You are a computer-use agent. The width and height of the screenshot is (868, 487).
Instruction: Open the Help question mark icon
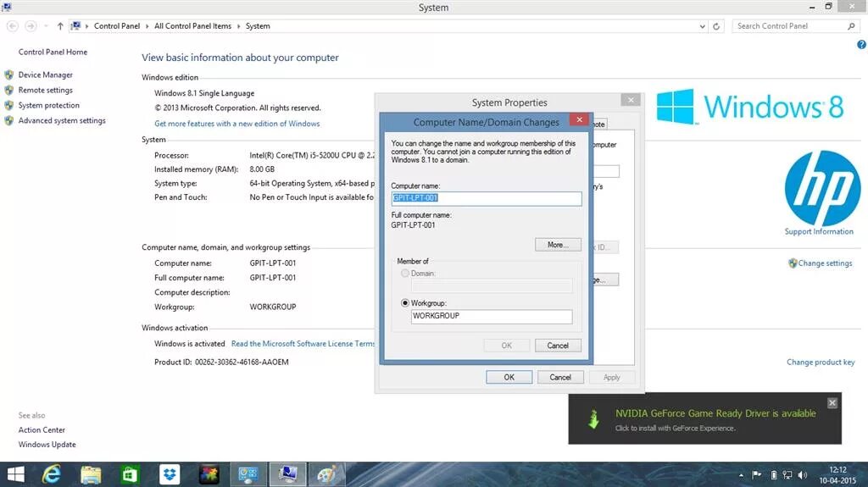click(861, 45)
